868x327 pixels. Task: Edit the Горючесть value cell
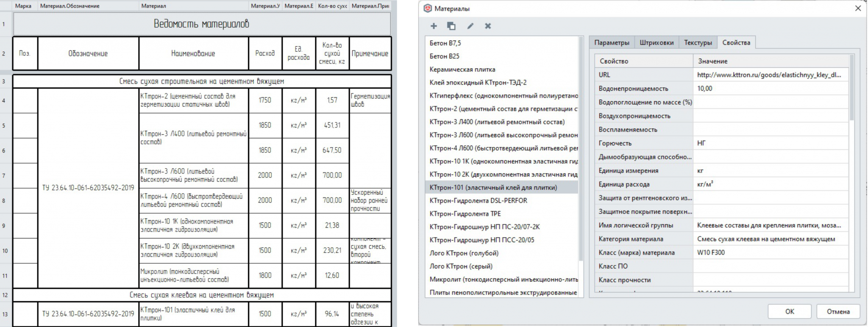click(769, 143)
